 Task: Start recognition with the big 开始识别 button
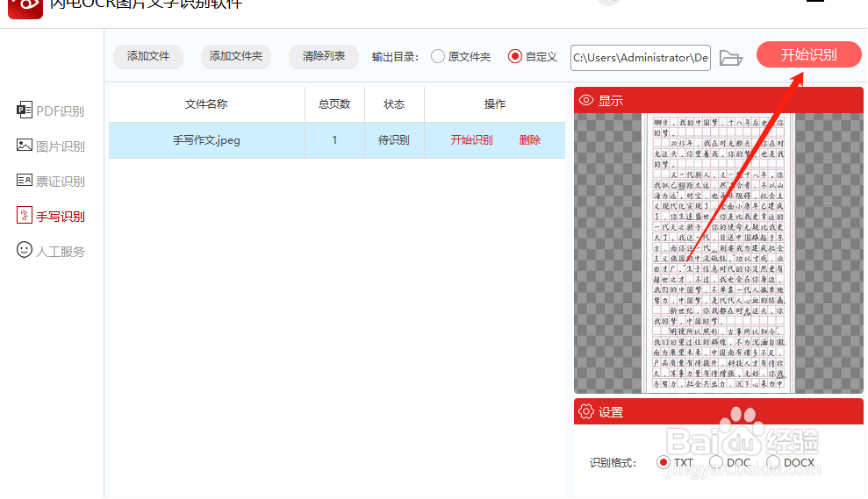[809, 54]
